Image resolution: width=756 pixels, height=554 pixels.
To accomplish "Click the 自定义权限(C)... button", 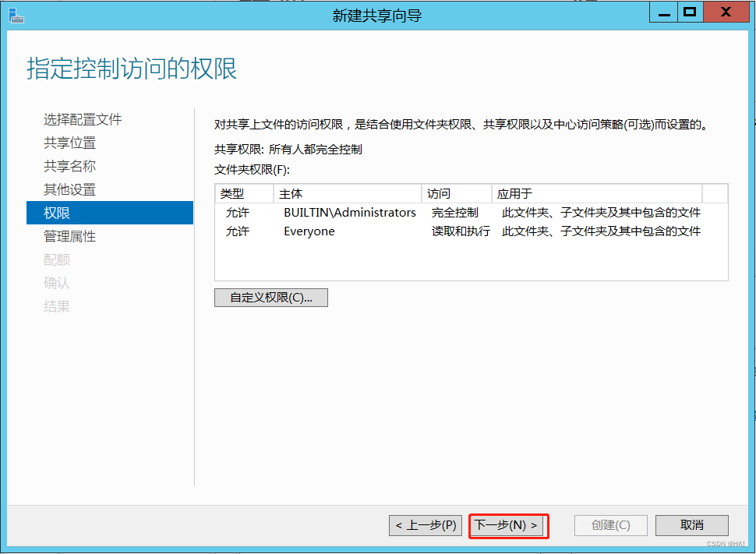I will click(271, 298).
